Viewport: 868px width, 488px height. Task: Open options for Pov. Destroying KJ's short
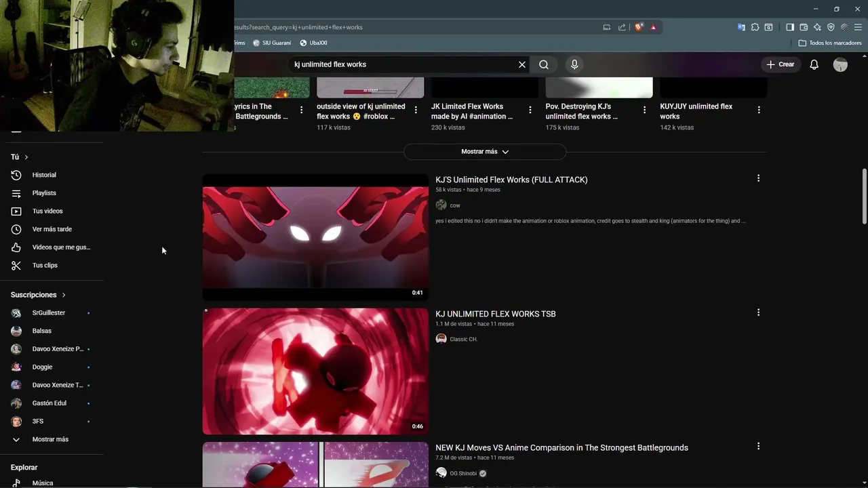(644, 110)
